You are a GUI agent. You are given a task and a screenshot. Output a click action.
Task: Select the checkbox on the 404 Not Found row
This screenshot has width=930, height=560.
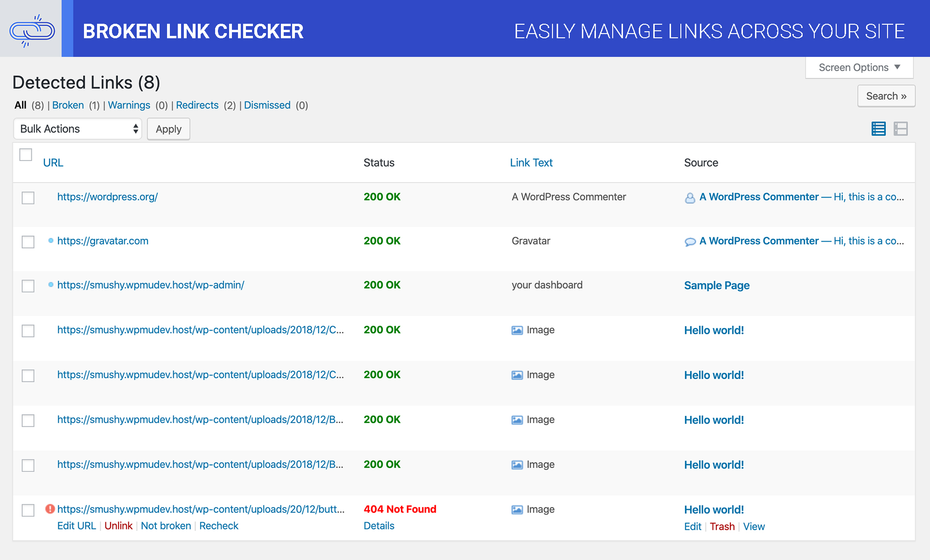coord(28,511)
